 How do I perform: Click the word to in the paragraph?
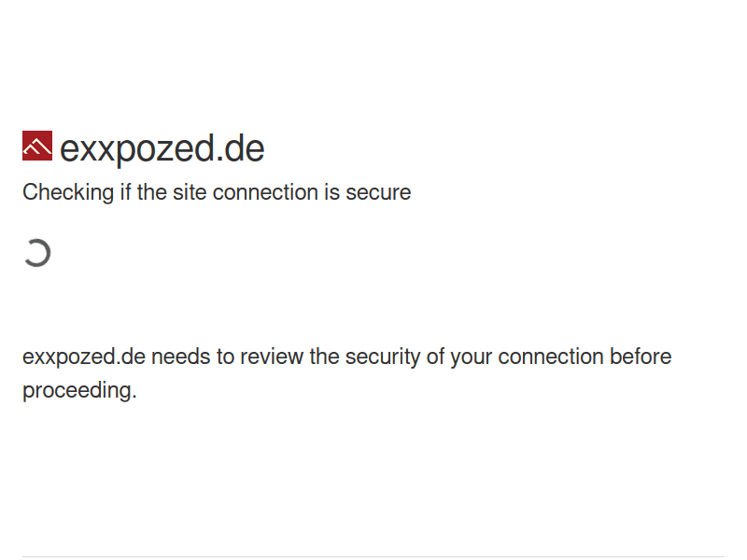[x=224, y=357]
